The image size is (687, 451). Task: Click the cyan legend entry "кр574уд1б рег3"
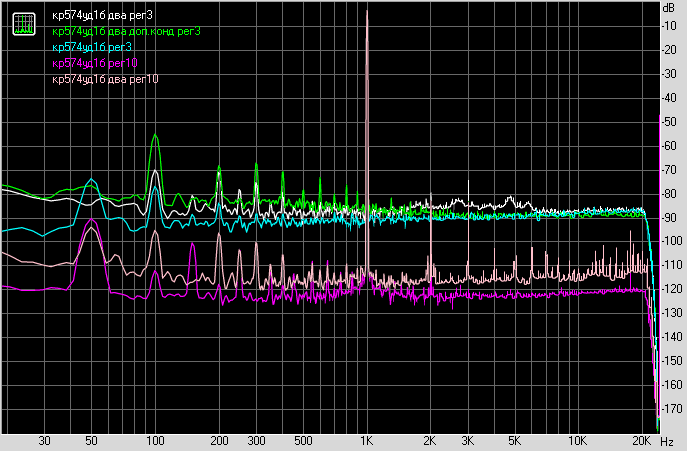tap(92, 47)
